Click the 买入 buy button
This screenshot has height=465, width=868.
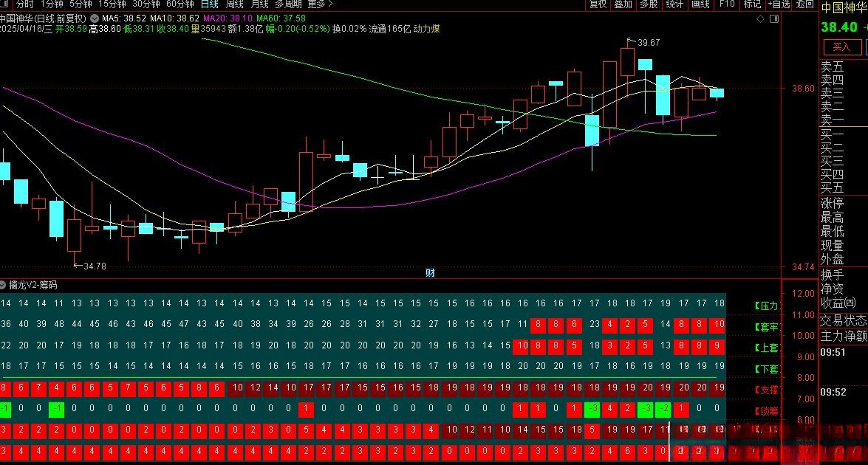(841, 47)
